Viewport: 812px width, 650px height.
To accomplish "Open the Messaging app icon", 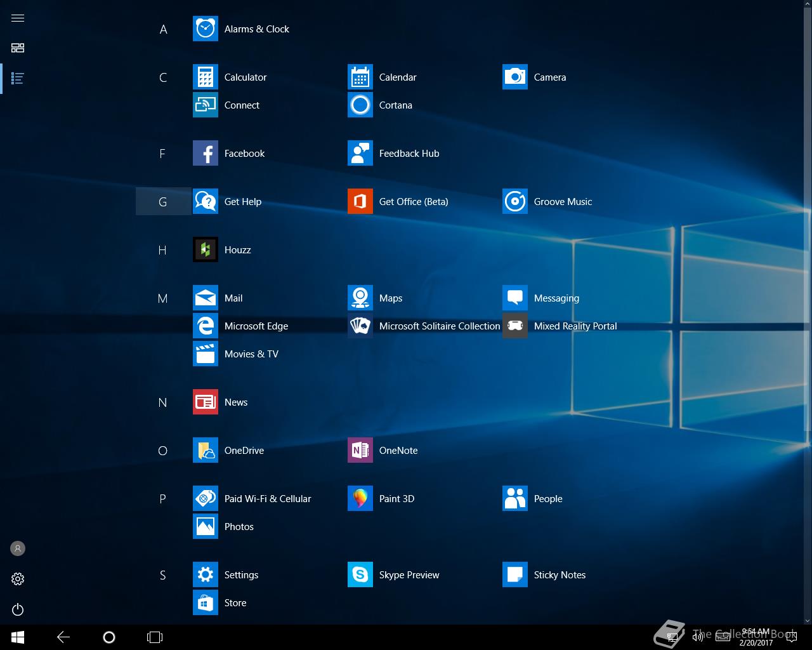I will (515, 298).
